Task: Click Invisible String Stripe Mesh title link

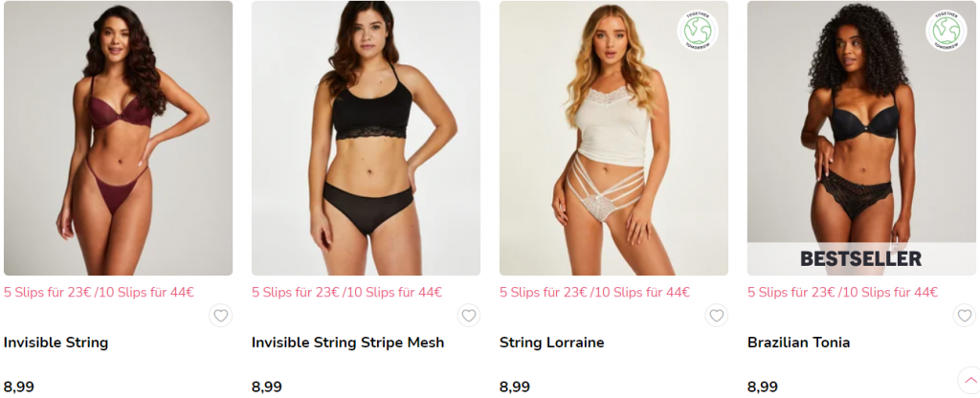Action: pos(348,343)
